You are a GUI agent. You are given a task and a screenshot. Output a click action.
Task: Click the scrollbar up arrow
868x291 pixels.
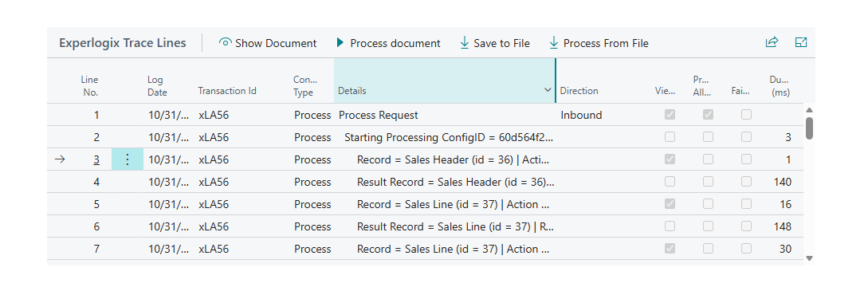click(x=809, y=110)
